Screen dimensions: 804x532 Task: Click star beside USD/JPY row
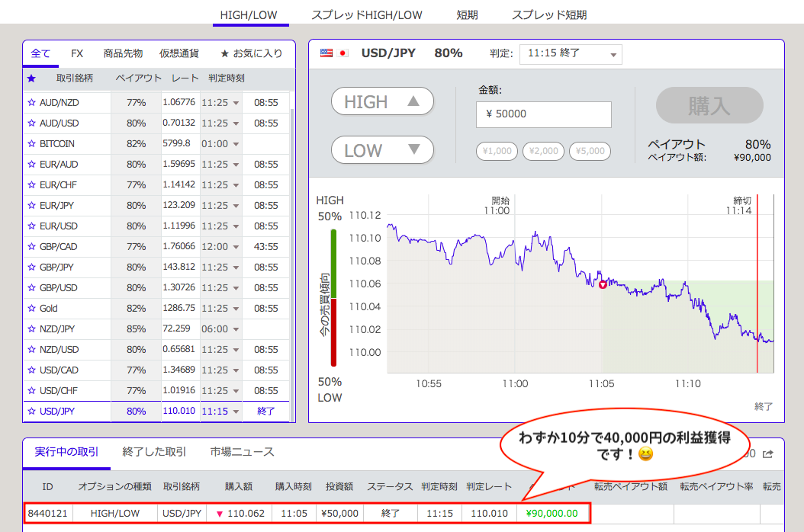31,412
